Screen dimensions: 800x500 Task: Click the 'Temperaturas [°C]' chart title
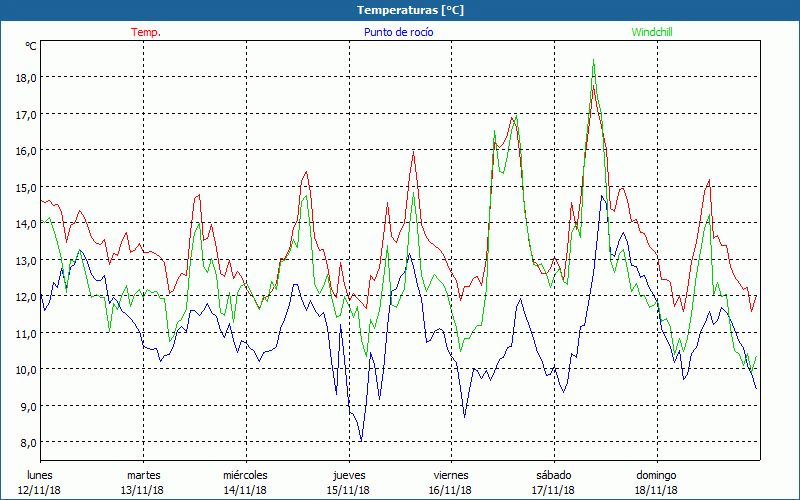pos(410,10)
